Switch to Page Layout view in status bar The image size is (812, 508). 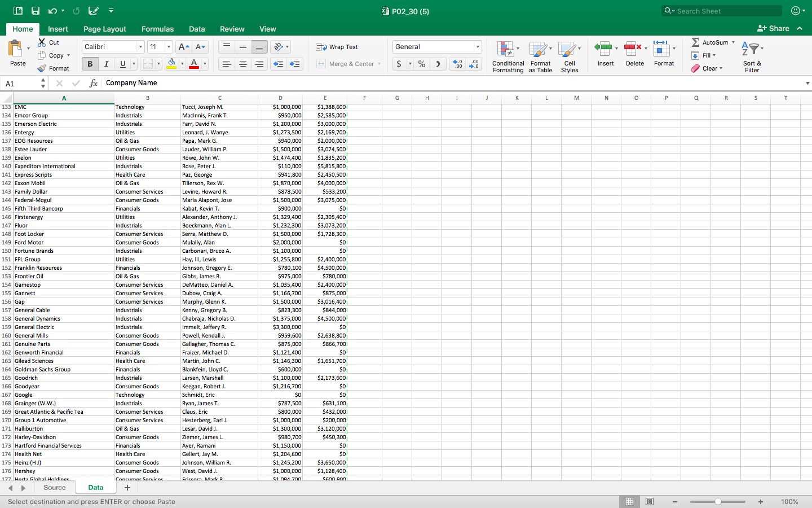pos(650,502)
